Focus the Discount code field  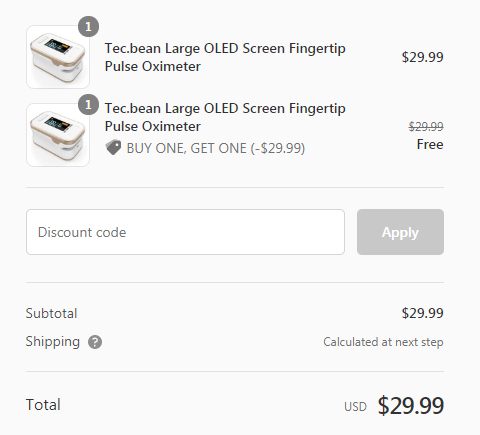[x=185, y=232]
